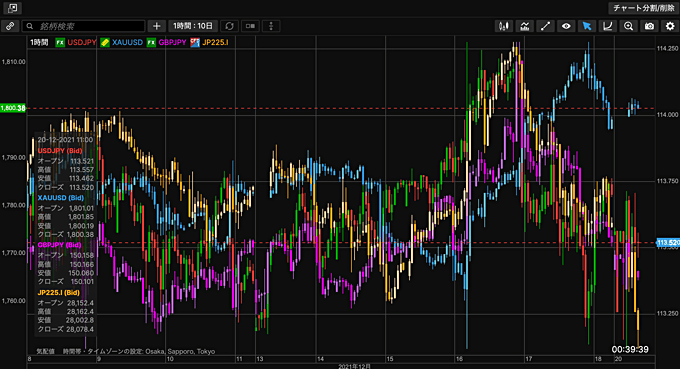
Task: Click the refresh chart button
Action: tap(229, 26)
